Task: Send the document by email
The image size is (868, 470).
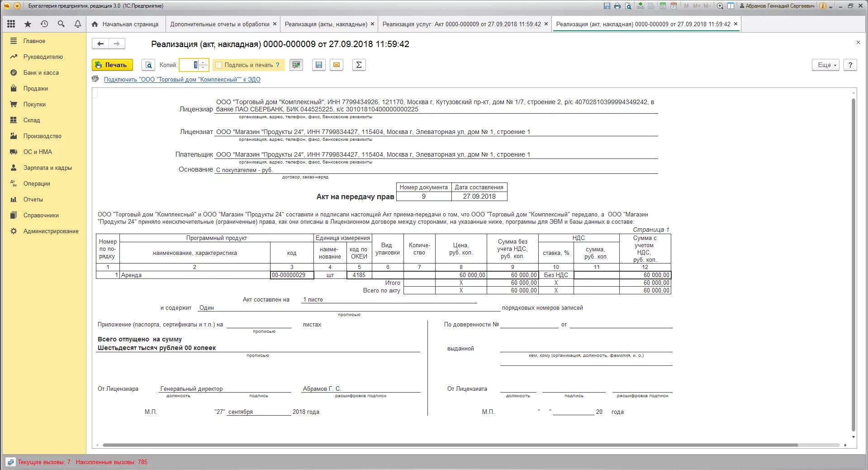Action: coord(337,65)
